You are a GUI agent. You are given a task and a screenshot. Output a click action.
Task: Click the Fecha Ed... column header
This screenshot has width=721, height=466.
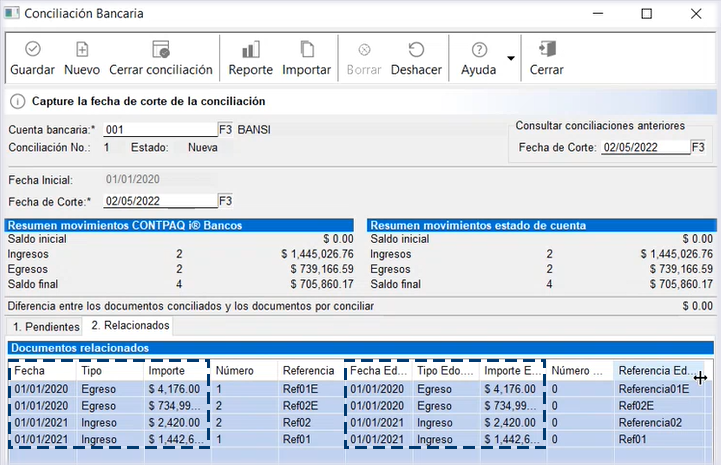(378, 371)
